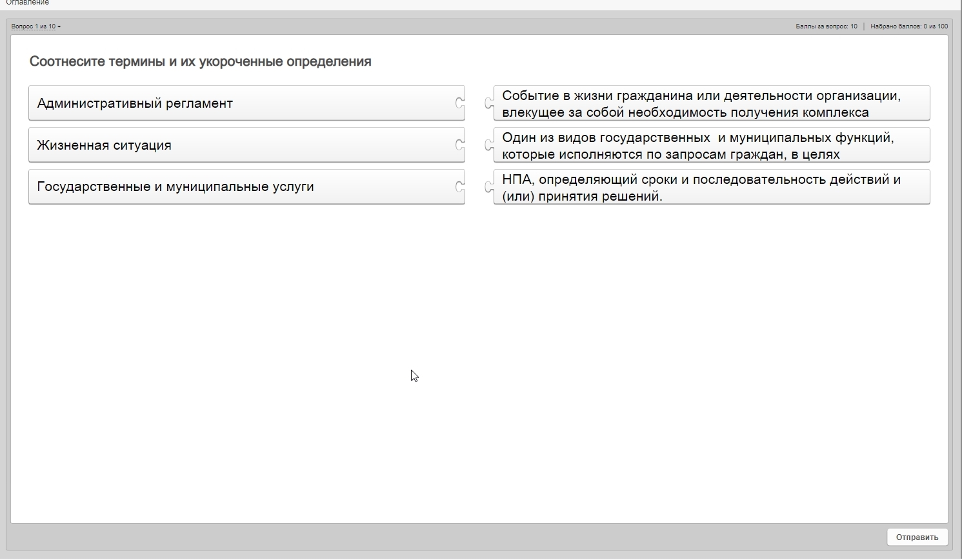Select the 'Жизненная ситуация' term card
The image size is (962, 560).
pos(246,145)
